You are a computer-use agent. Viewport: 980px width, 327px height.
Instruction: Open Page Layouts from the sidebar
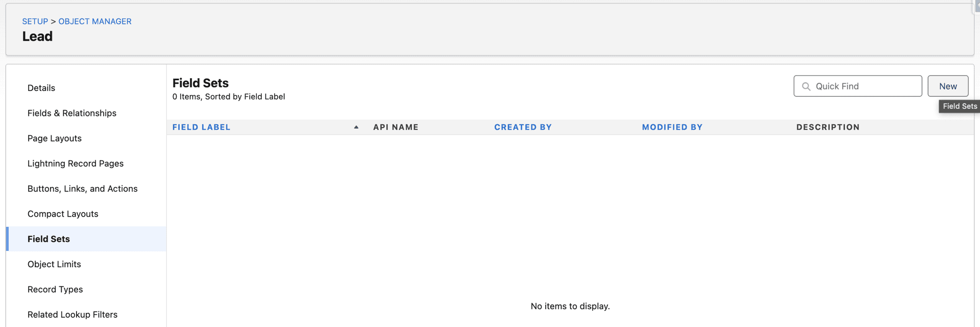click(55, 138)
